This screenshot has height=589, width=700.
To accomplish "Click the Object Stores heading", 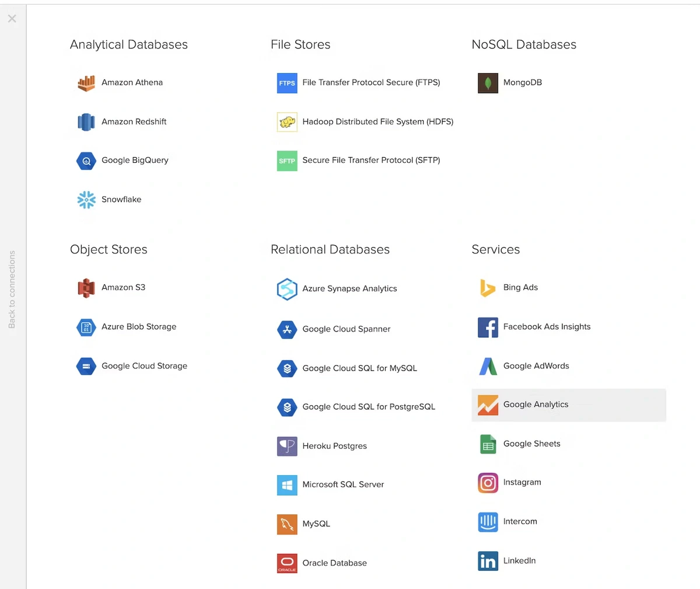I will click(x=108, y=250).
